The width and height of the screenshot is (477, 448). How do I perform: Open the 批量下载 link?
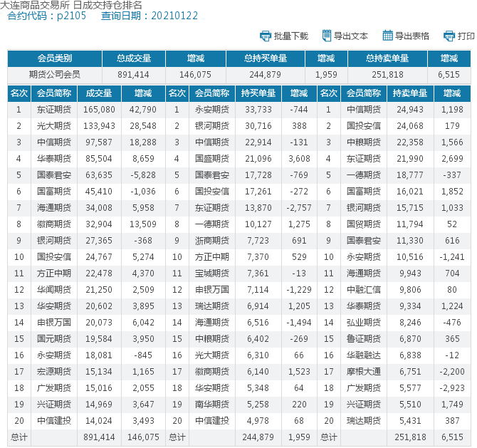pos(290,36)
